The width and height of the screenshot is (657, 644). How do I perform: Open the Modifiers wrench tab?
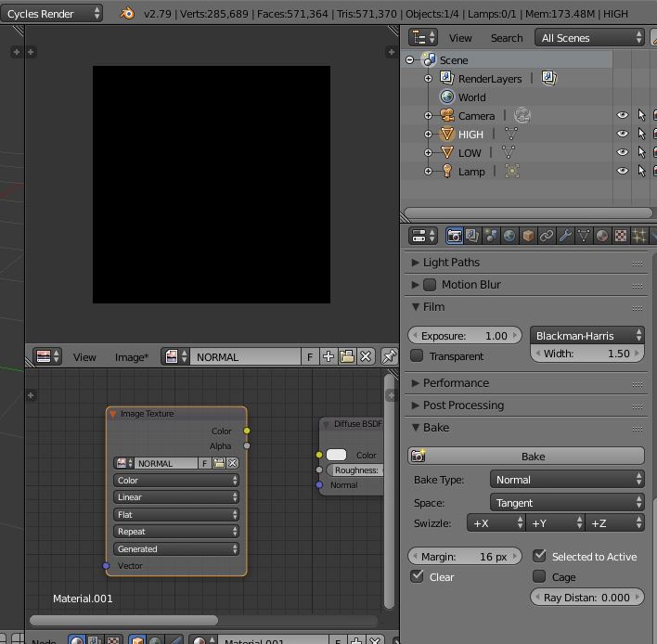click(565, 236)
